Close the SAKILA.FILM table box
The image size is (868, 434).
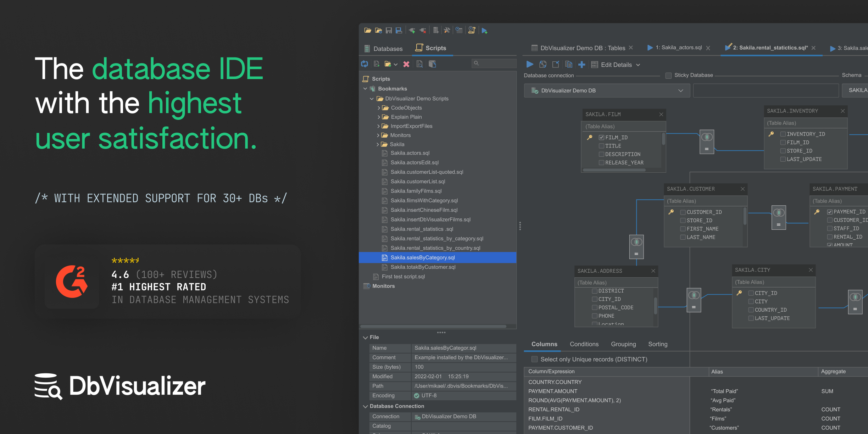(661, 115)
